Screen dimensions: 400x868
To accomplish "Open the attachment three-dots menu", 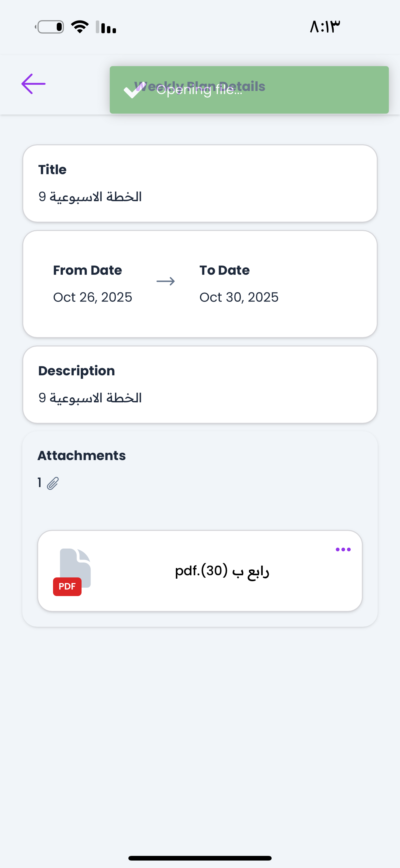I will 343,549.
